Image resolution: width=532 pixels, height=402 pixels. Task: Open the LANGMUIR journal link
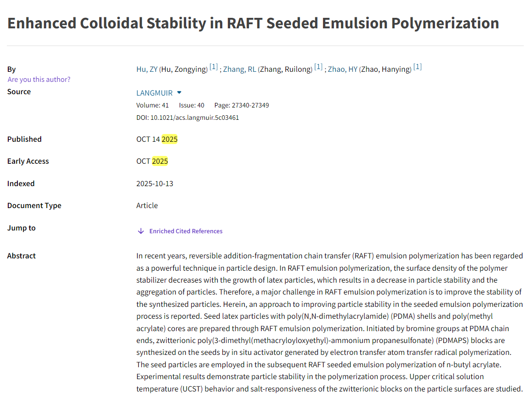(x=155, y=93)
